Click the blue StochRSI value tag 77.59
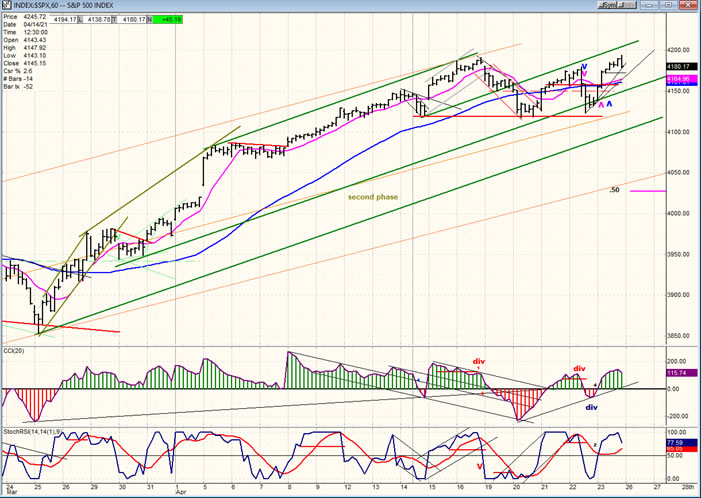 click(x=681, y=443)
